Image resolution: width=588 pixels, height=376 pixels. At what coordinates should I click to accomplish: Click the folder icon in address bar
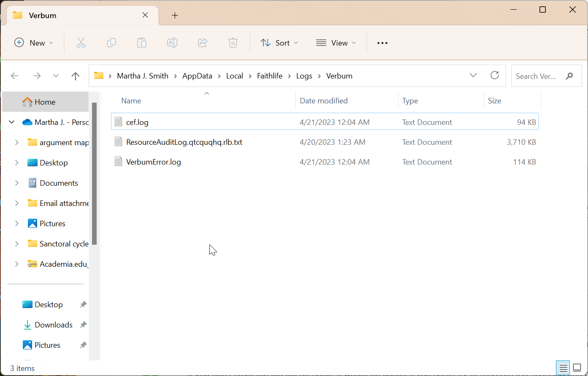(99, 76)
